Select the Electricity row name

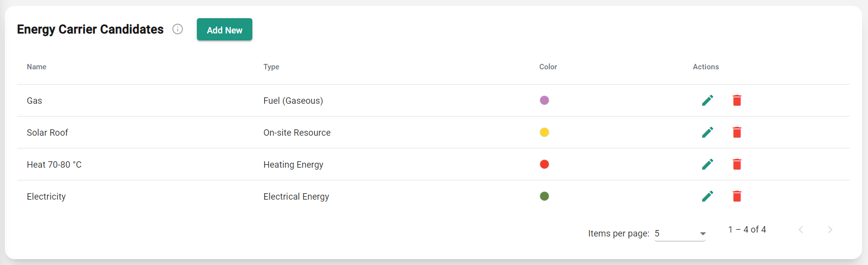pos(46,197)
